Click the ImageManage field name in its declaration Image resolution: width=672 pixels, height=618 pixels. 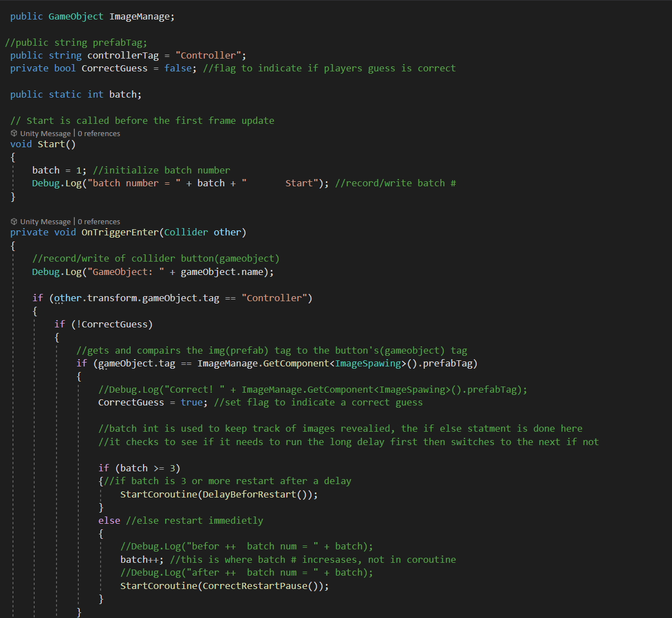[140, 16]
